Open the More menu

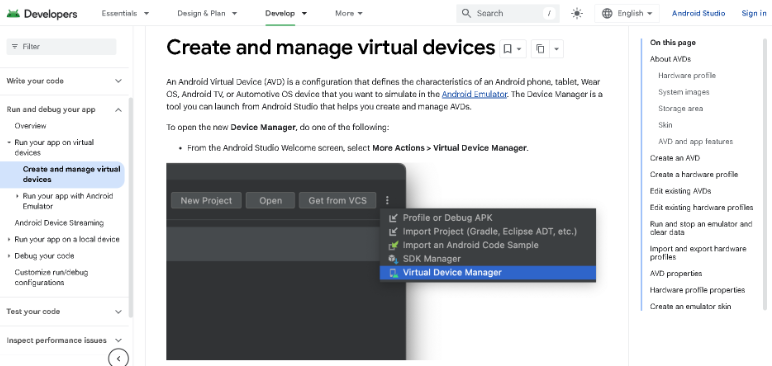tap(349, 13)
